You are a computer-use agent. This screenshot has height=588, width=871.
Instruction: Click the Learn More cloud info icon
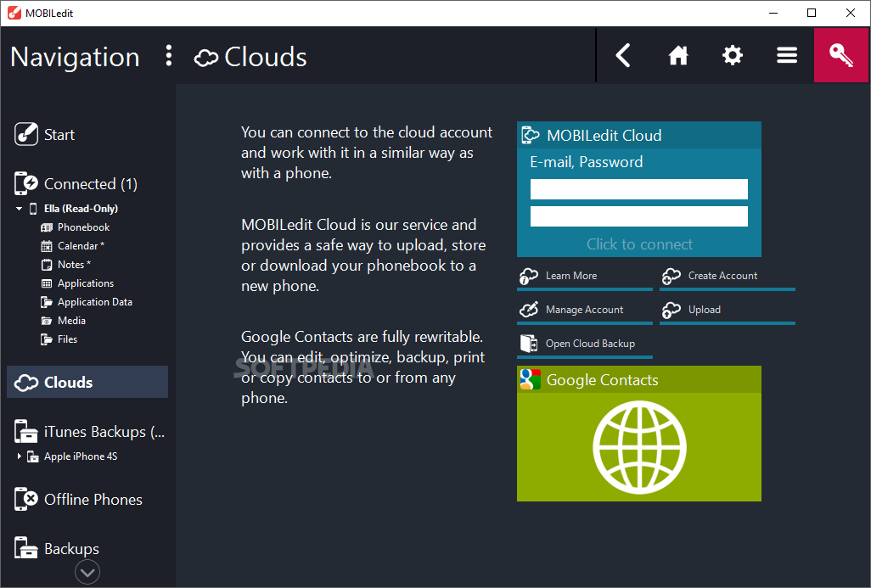[529, 276]
